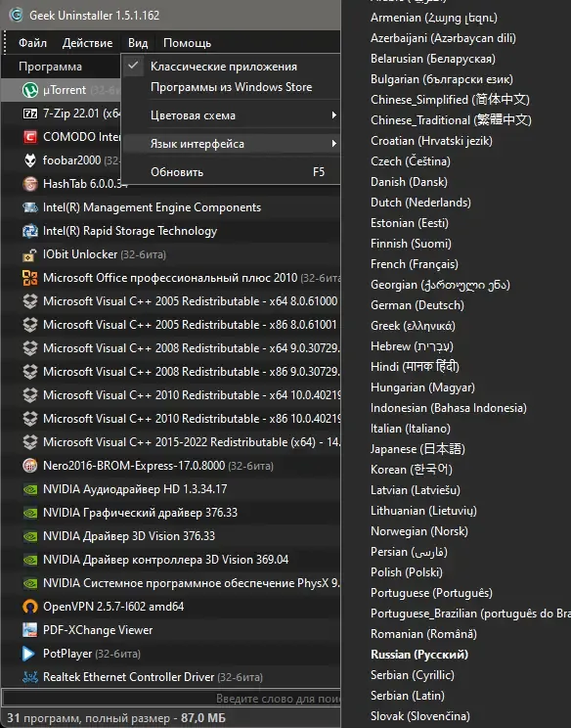
Task: Expand the Язык интерфейса submenu arrow
Action: coord(333,144)
